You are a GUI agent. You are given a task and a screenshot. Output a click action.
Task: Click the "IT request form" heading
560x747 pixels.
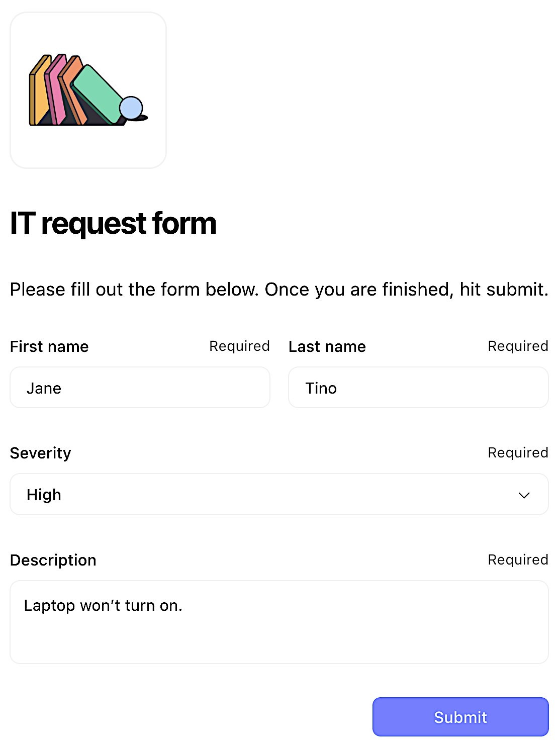click(113, 223)
